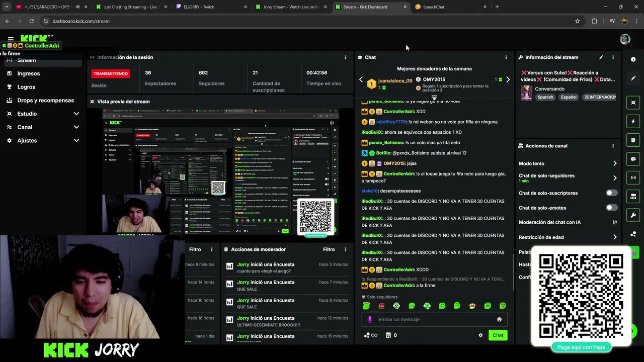This screenshot has height=362, width=644.
Task: Open a new browser tab
Action: [497, 7]
